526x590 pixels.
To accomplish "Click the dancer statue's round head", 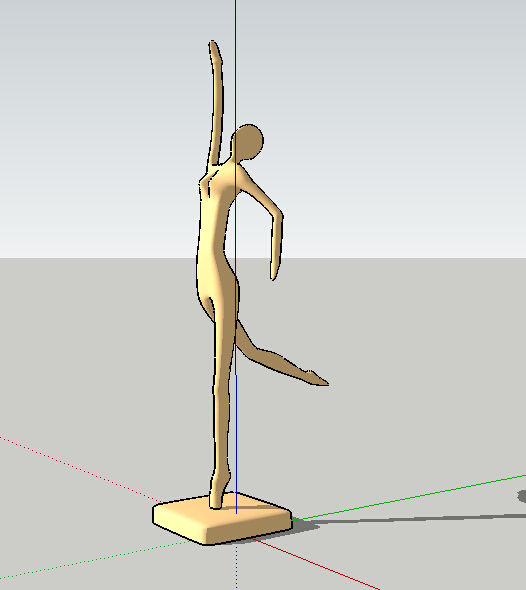I will tap(248, 142).
